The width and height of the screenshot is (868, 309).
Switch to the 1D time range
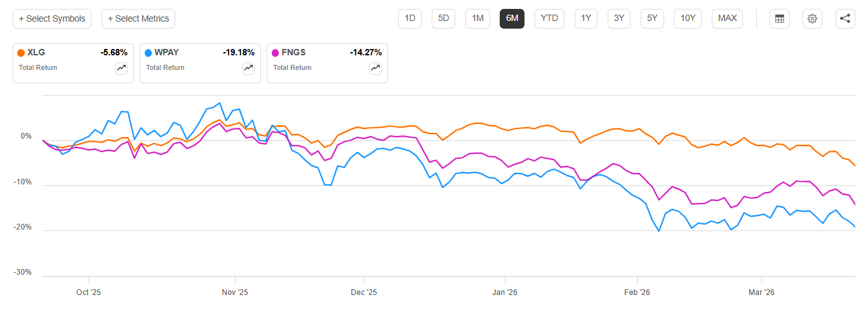click(410, 18)
